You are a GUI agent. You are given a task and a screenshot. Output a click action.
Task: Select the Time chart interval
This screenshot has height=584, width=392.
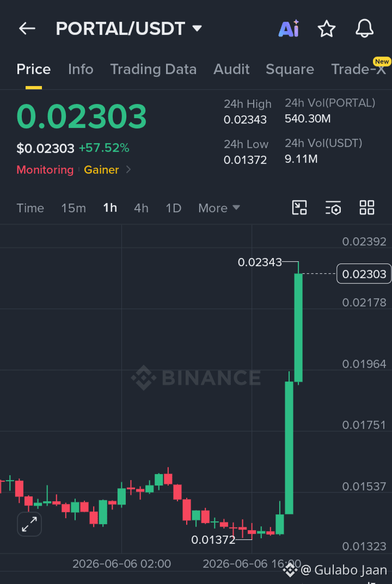tap(30, 208)
